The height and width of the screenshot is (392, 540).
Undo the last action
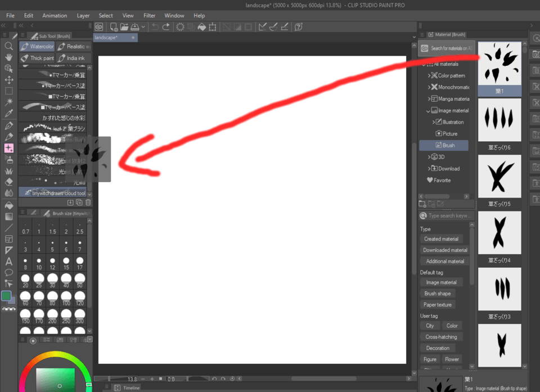click(x=155, y=27)
